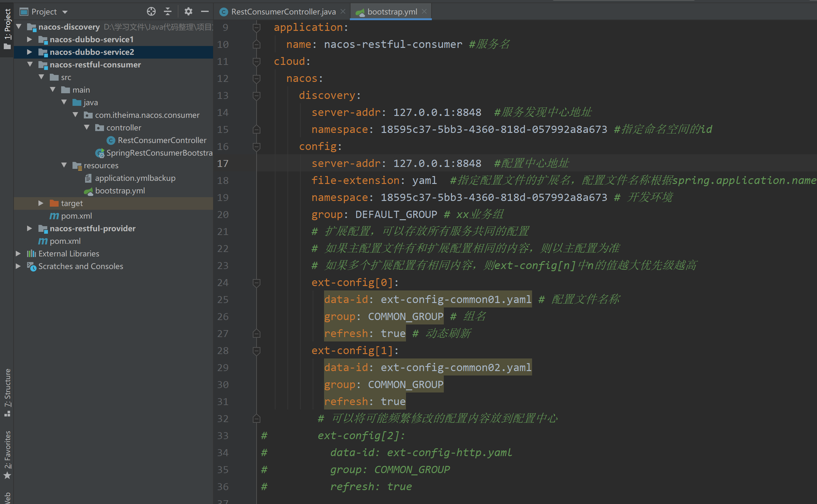
Task: Expand Scratches and Consoles node
Action: click(18, 266)
